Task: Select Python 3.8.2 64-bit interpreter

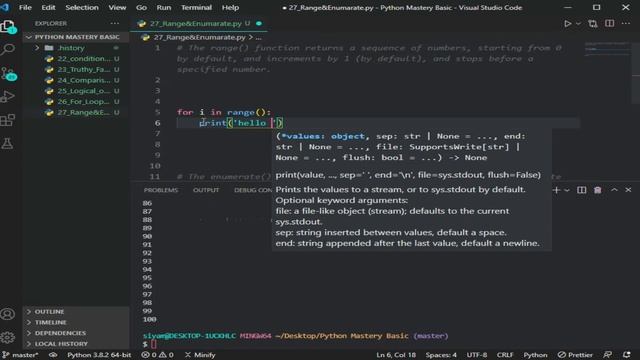Action: click(99, 355)
